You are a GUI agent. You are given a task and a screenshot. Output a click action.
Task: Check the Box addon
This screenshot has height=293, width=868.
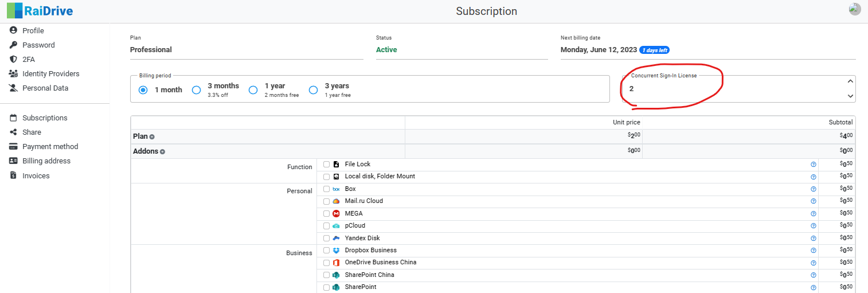(326, 189)
